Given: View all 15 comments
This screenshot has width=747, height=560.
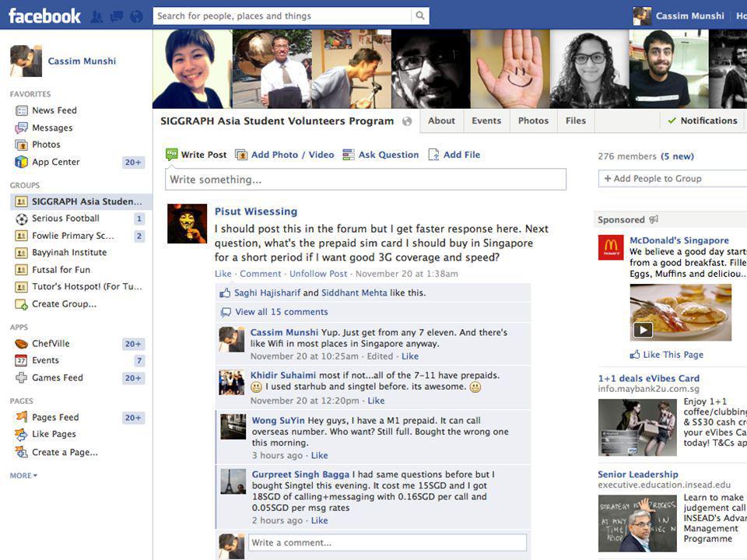Looking at the screenshot, I should tap(281, 312).
